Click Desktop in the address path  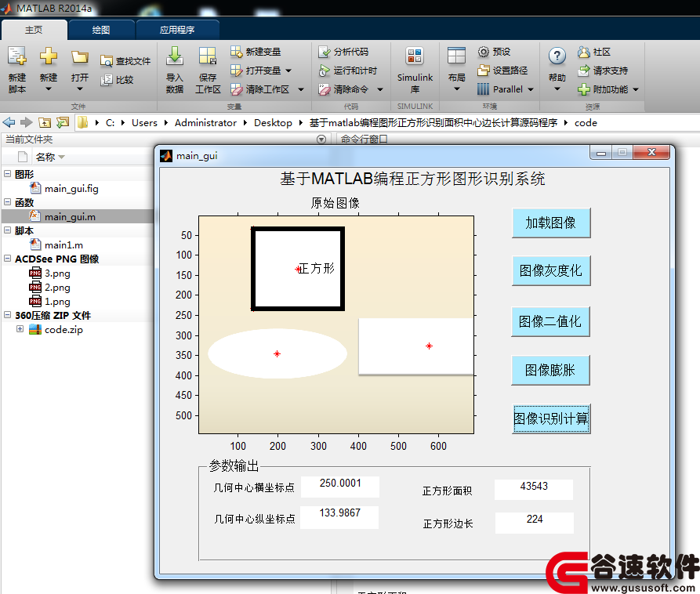(x=274, y=123)
